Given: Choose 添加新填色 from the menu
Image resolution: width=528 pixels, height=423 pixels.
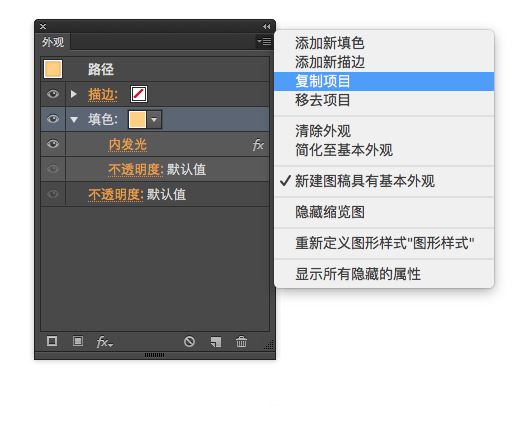Looking at the screenshot, I should pos(384,43).
